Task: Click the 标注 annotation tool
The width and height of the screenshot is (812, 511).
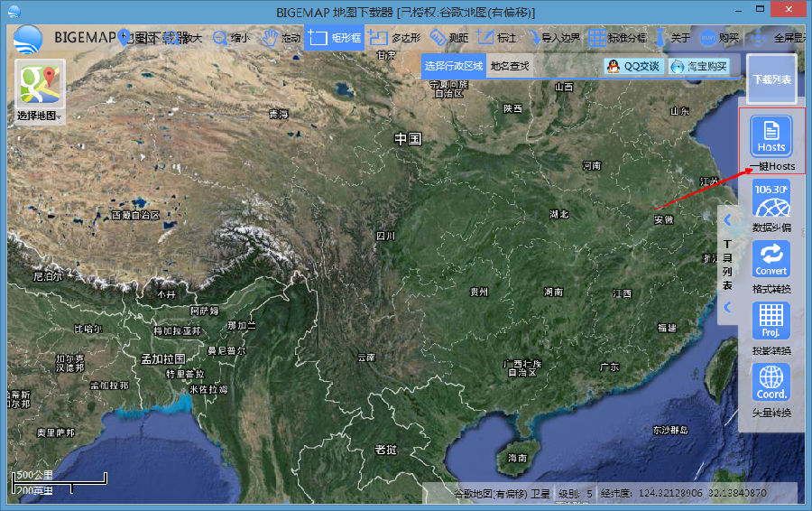Action: (496, 38)
